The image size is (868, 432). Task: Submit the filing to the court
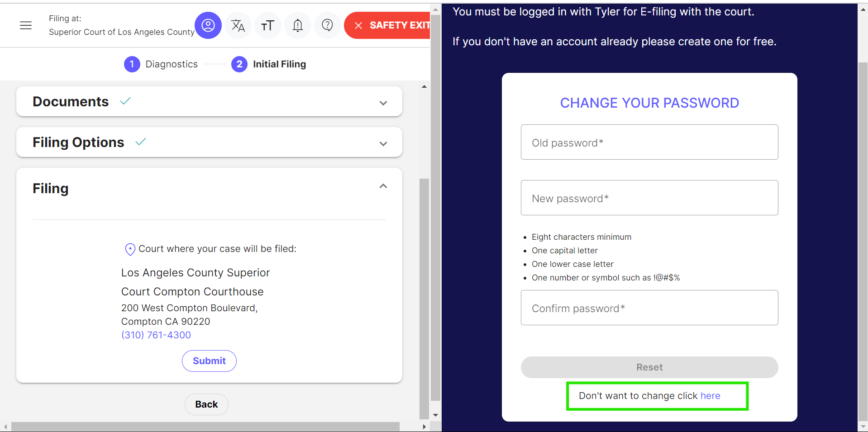(x=209, y=361)
